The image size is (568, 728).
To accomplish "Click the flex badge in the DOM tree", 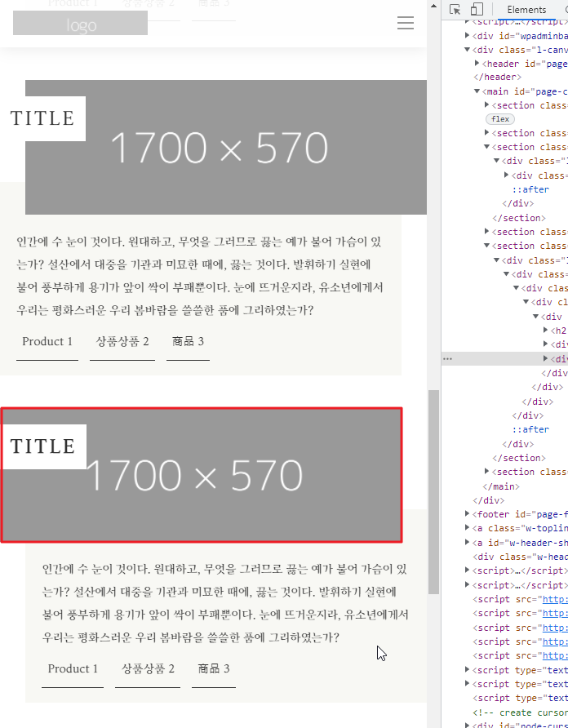I will [500, 119].
